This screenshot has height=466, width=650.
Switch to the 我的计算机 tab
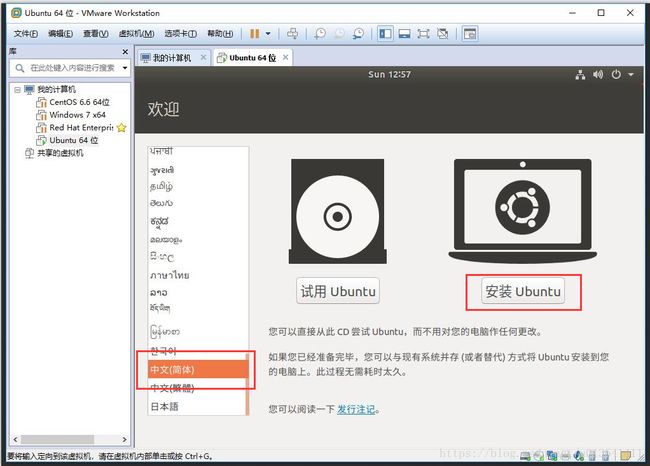point(172,58)
